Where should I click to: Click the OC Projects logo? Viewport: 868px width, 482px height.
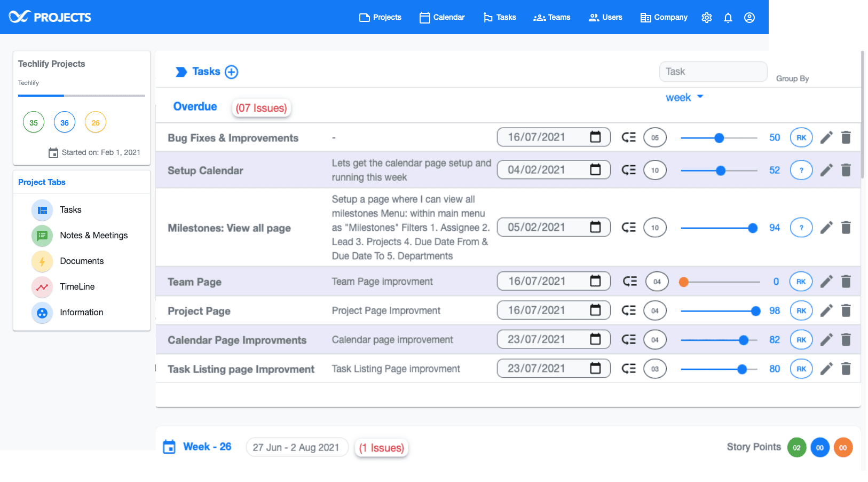point(50,17)
